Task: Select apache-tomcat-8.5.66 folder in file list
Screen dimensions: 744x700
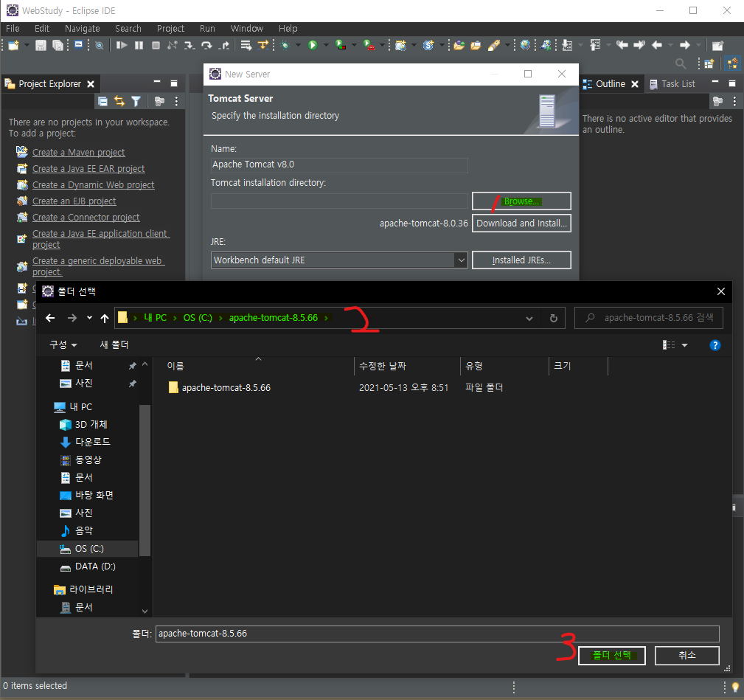Action: pyautogui.click(x=226, y=388)
